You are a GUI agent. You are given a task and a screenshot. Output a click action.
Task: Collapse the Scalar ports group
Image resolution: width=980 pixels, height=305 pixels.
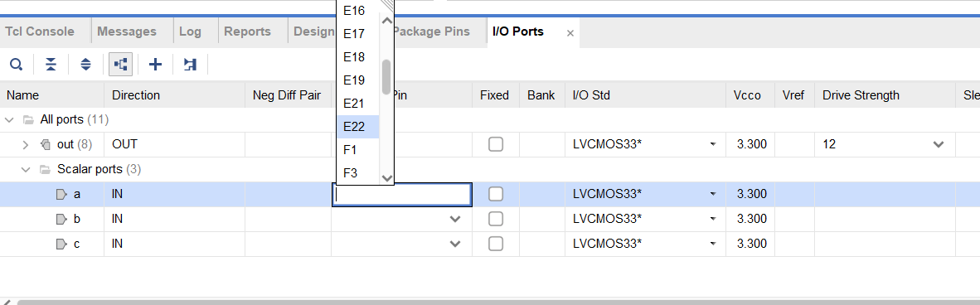click(x=26, y=169)
